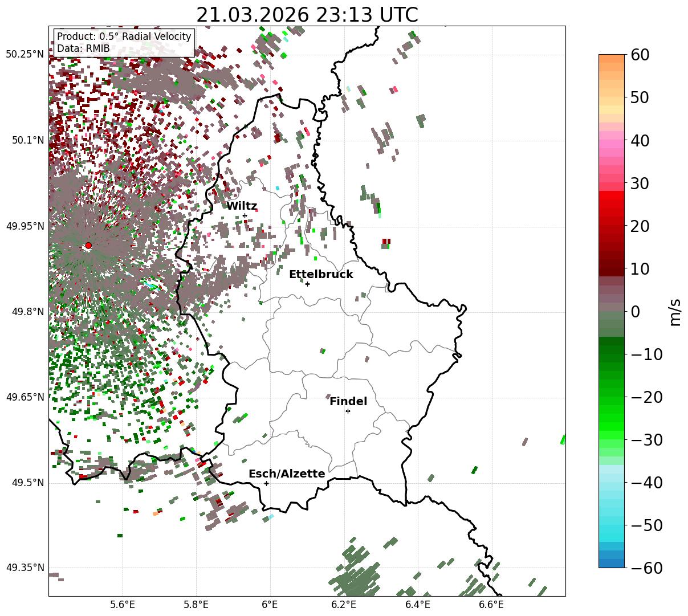Viewport: 688px width, 616px height.
Task: Select the Ettelbruck city label
Action: (x=321, y=275)
